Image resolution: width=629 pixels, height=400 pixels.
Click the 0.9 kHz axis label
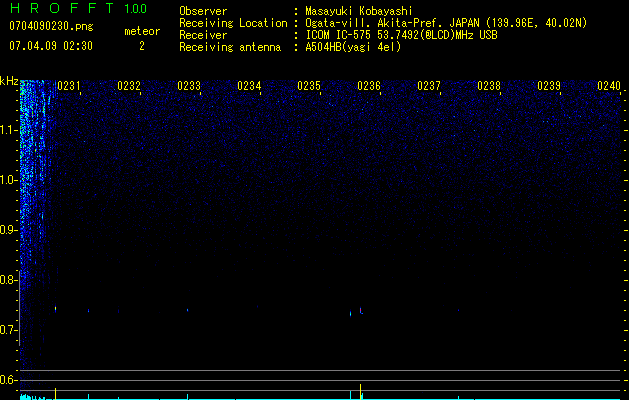[8, 230]
